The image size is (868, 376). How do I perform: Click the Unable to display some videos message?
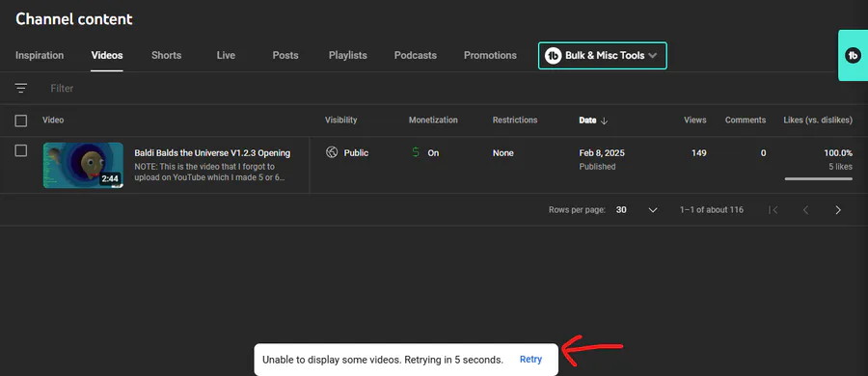[383, 360]
